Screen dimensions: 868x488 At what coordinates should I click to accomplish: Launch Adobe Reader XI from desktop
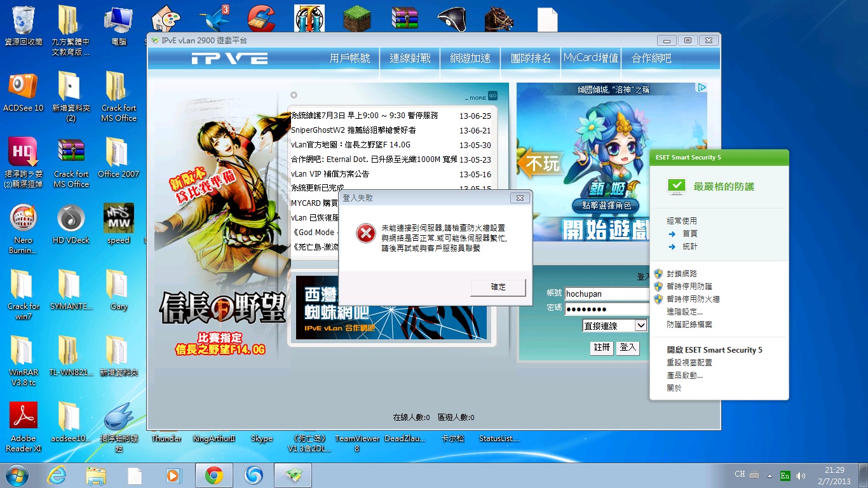click(x=24, y=427)
